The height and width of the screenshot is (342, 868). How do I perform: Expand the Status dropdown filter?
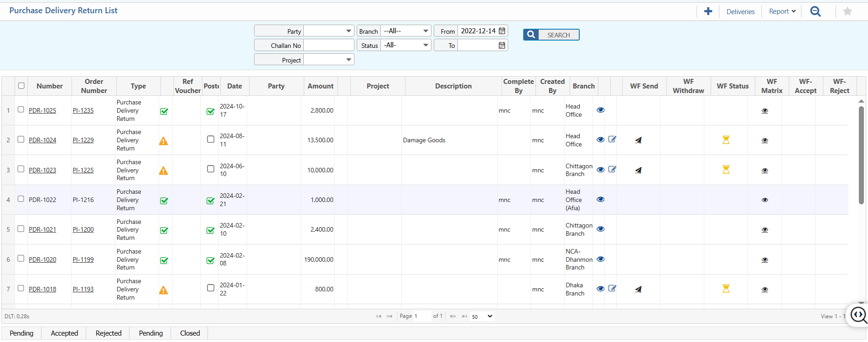(x=406, y=45)
